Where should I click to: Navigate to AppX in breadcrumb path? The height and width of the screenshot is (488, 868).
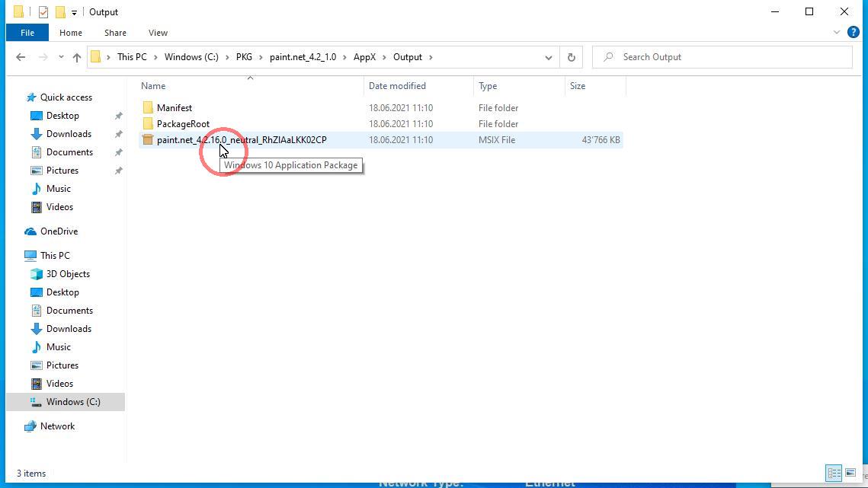(364, 57)
